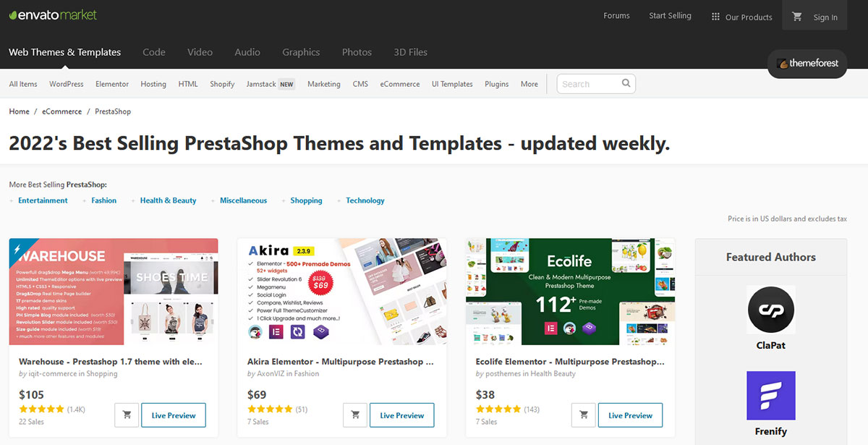This screenshot has width=868, height=445.
Task: Open eCommerce menu item
Action: pyautogui.click(x=400, y=84)
